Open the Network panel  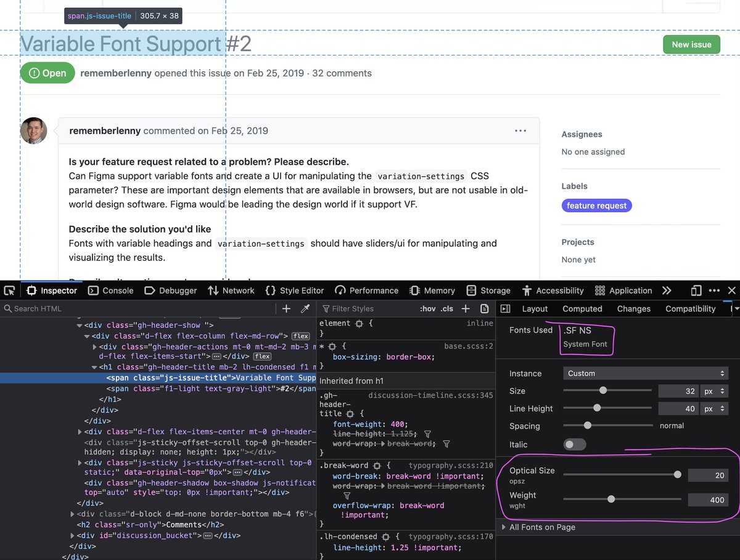231,290
